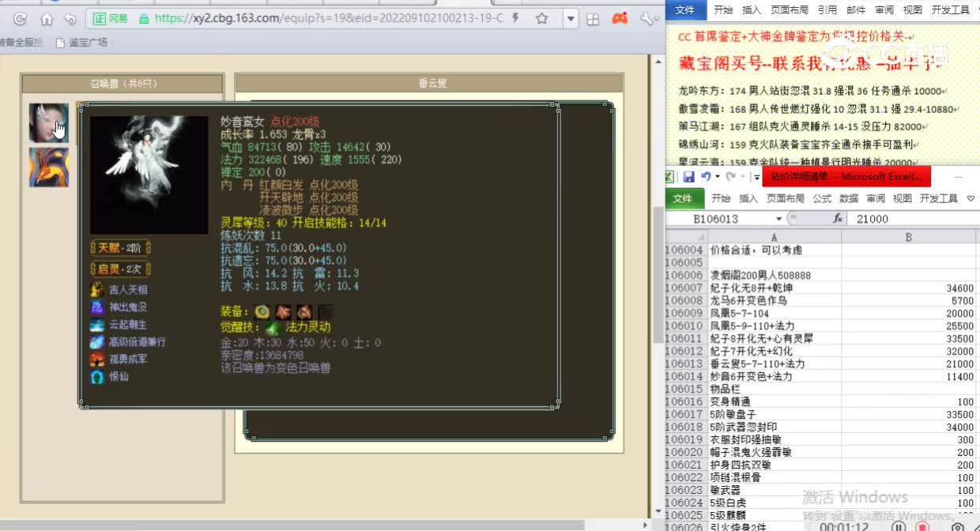Image resolution: width=980 pixels, height=531 pixels.
Task: Click the 神出鬼没 skill icon
Action: (x=97, y=307)
